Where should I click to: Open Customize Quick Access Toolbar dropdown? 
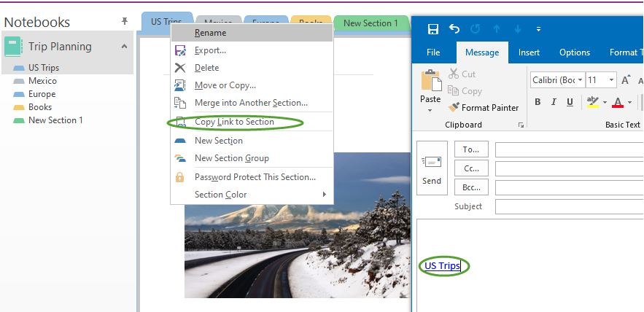[538, 29]
